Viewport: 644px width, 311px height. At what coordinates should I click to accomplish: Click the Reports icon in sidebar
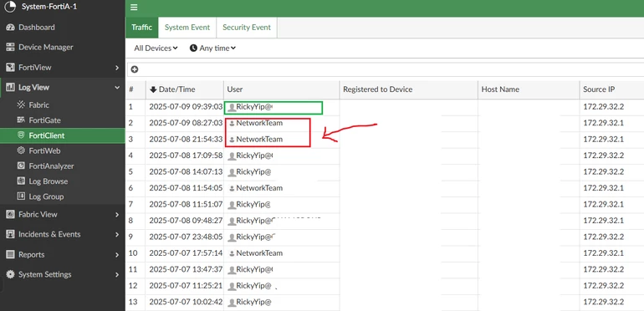coord(10,254)
